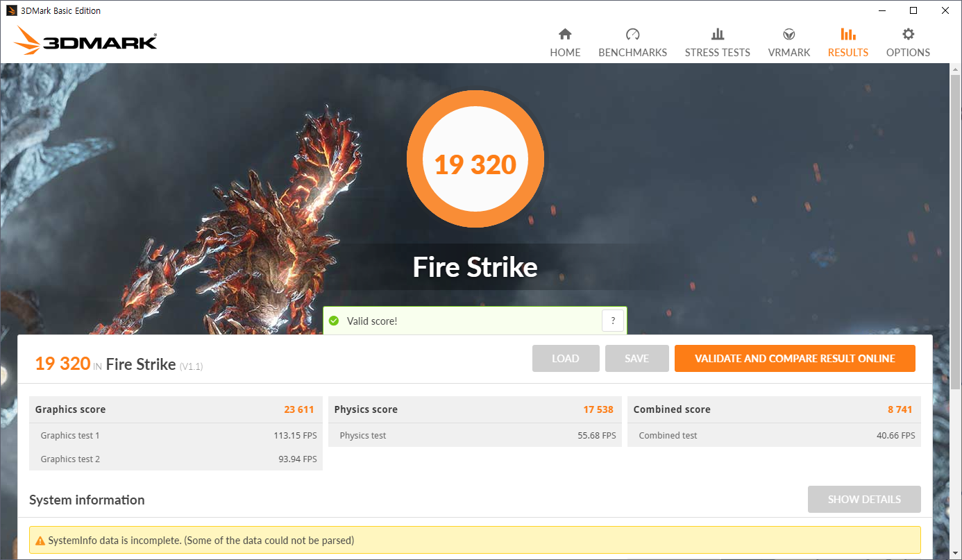The width and height of the screenshot is (962, 560).
Task: Open the VRMark headset icon
Action: point(789,34)
